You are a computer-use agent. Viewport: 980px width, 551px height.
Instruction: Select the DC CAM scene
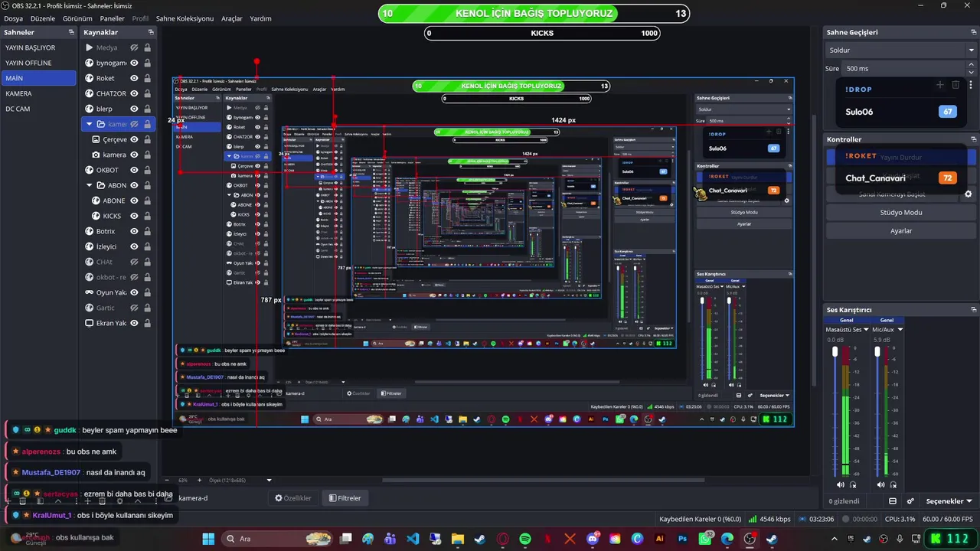point(38,109)
